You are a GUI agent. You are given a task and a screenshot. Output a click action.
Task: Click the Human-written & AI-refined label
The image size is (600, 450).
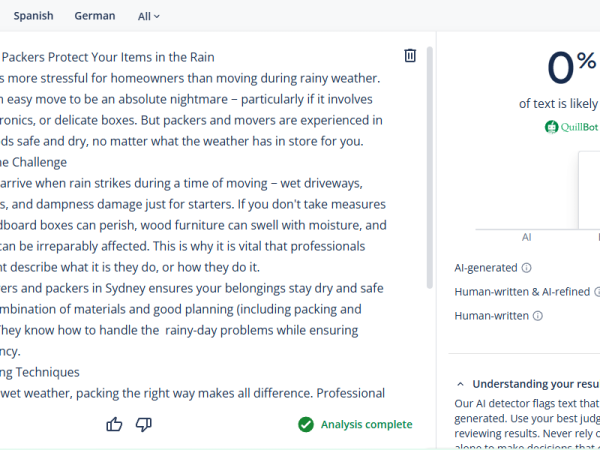coord(522,292)
